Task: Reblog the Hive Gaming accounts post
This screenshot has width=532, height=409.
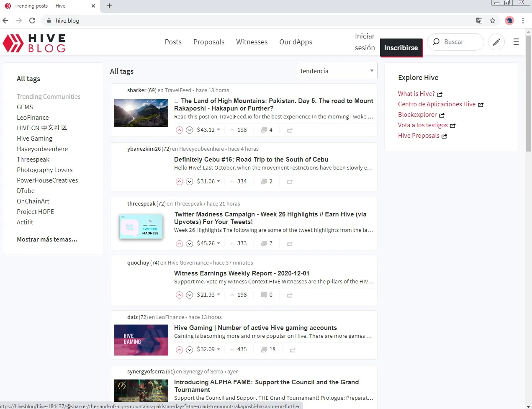Action: point(293,350)
